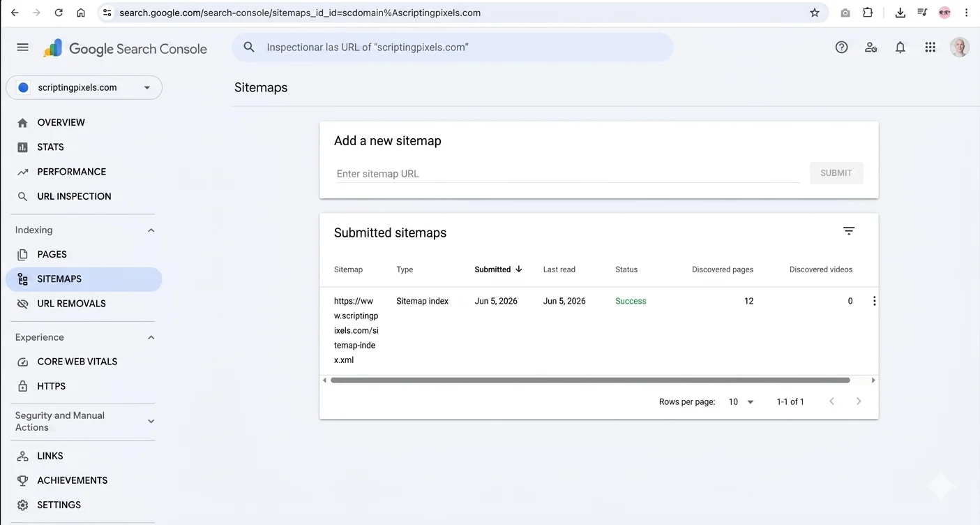Click the table horizontal scrollbar
The image size is (980, 525).
pyautogui.click(x=590, y=380)
